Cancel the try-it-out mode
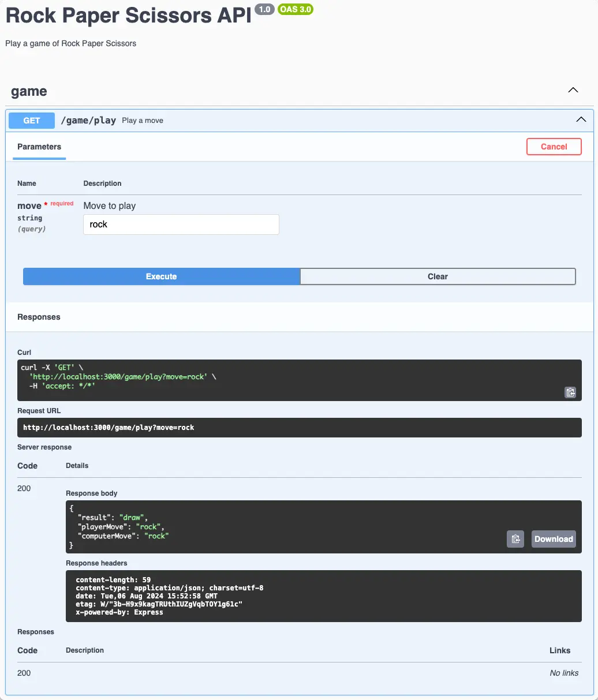 click(x=554, y=147)
